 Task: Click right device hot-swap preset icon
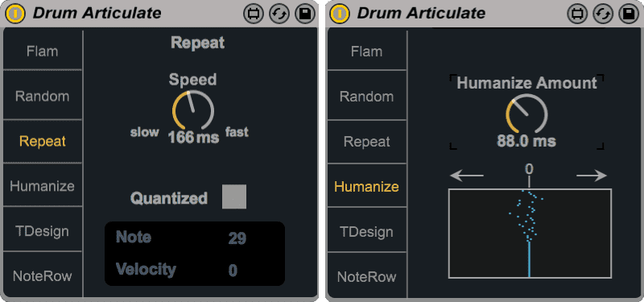click(604, 14)
